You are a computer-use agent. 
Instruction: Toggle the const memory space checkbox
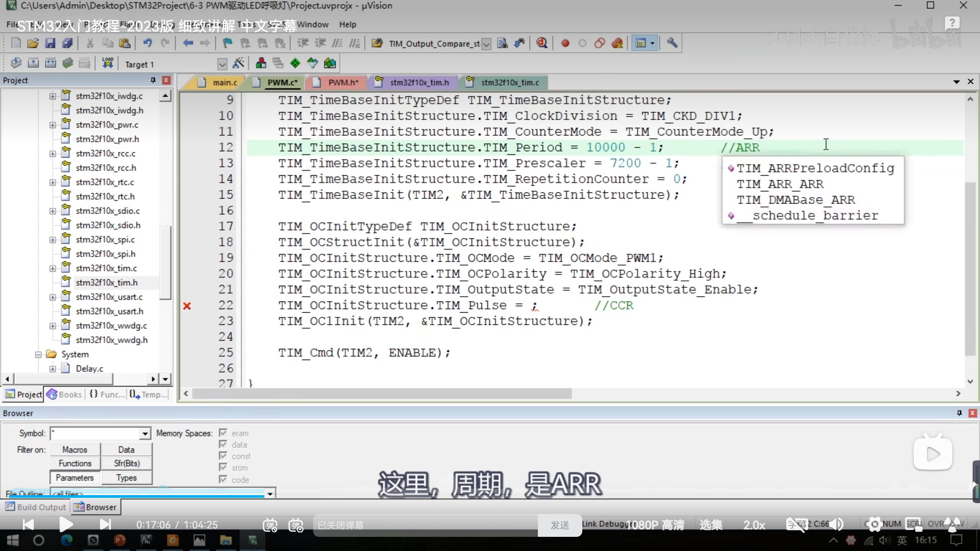pyautogui.click(x=223, y=456)
